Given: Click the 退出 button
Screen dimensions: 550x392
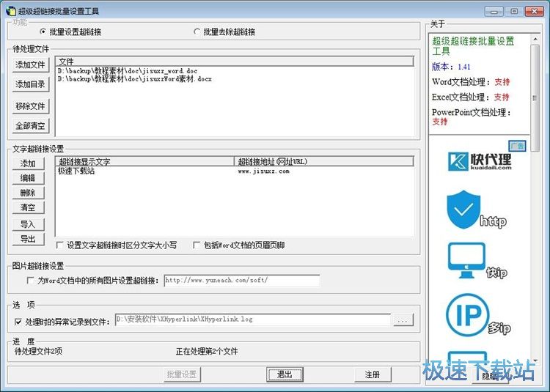Looking at the screenshot, I should 285,374.
